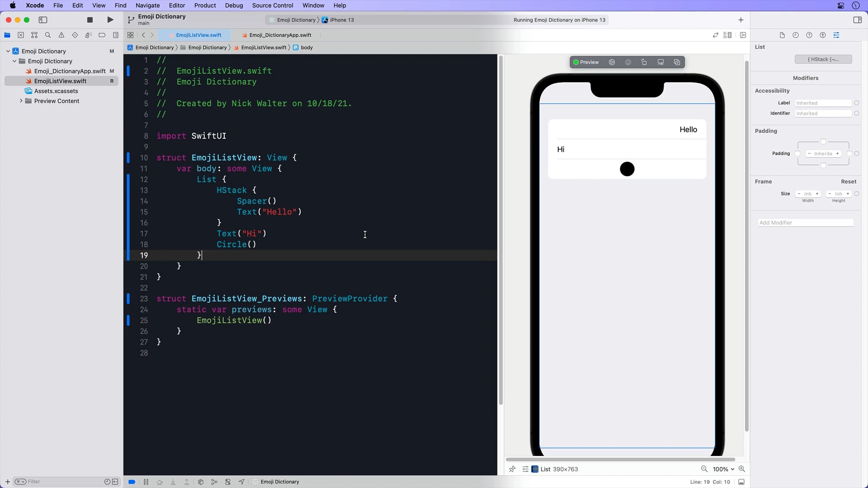Image resolution: width=868 pixels, height=488 pixels.
Task: Start the live preview play button
Action: click(612, 62)
